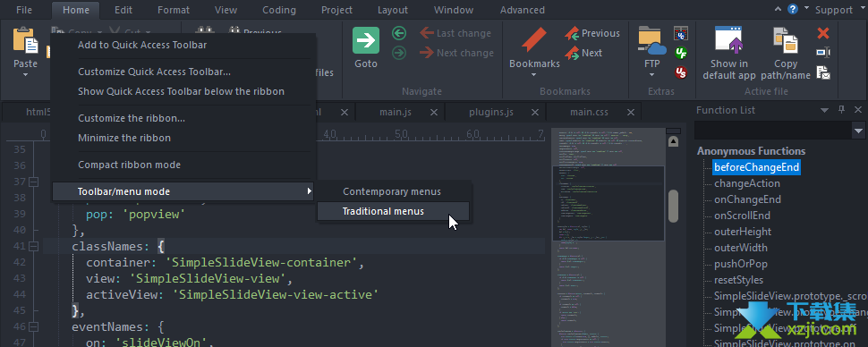Screen dimensions: 868x347
Task: Switch to the Coding ribbon tab
Action: click(279, 10)
